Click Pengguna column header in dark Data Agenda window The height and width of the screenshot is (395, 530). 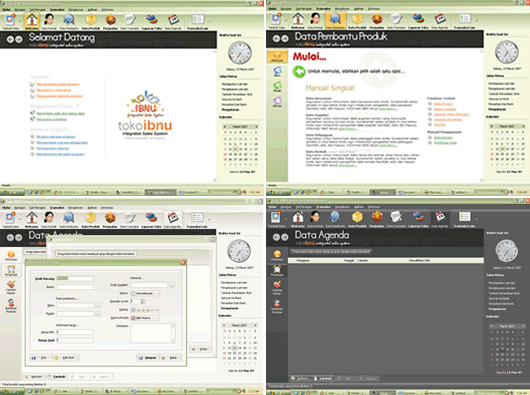tap(303, 261)
